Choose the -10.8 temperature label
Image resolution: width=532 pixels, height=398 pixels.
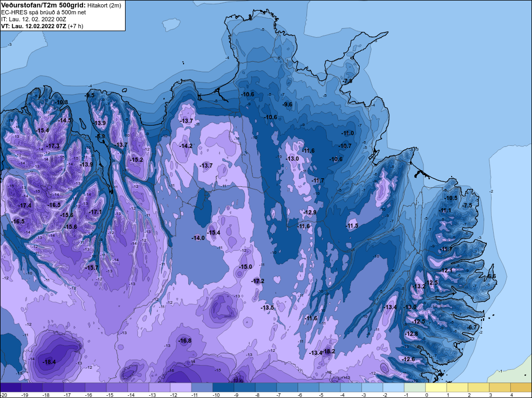61,103
